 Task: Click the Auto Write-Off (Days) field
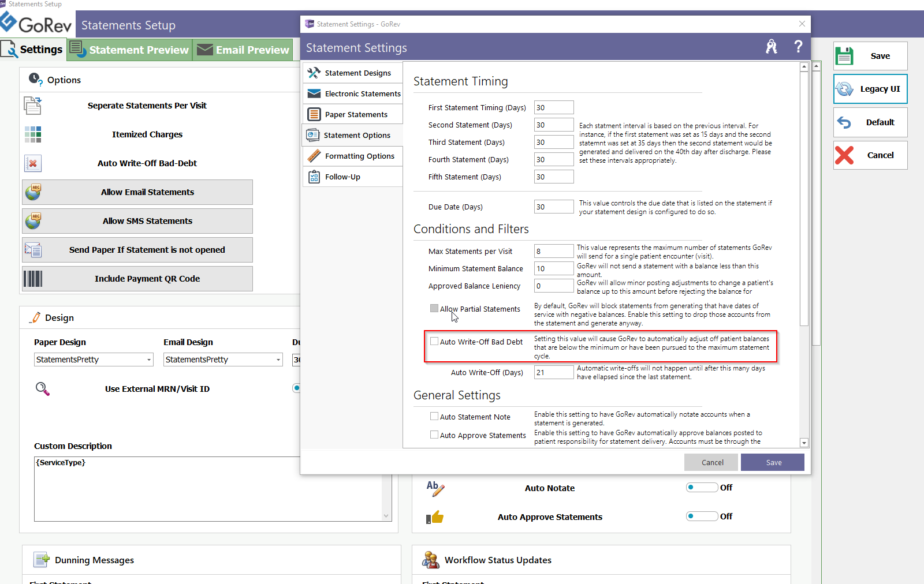[554, 372]
